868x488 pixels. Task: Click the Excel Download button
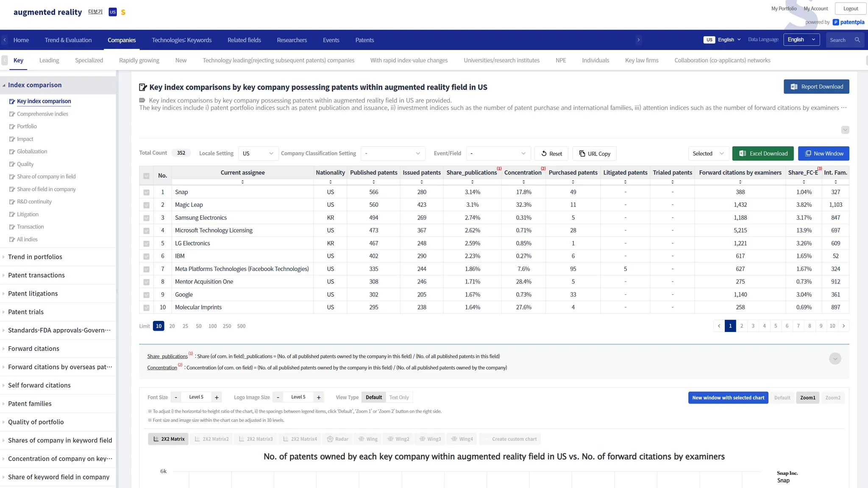763,153
